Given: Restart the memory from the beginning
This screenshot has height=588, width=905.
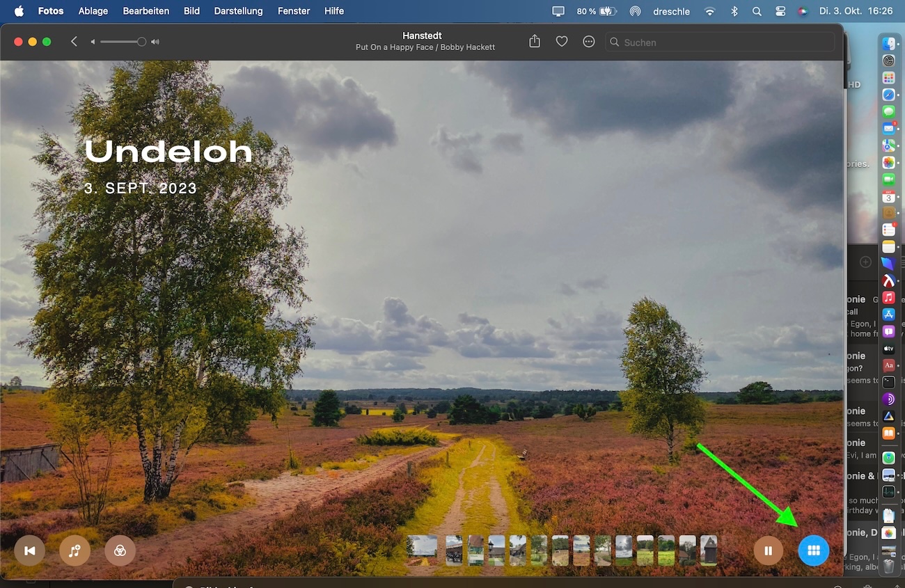Looking at the screenshot, I should click(x=30, y=550).
